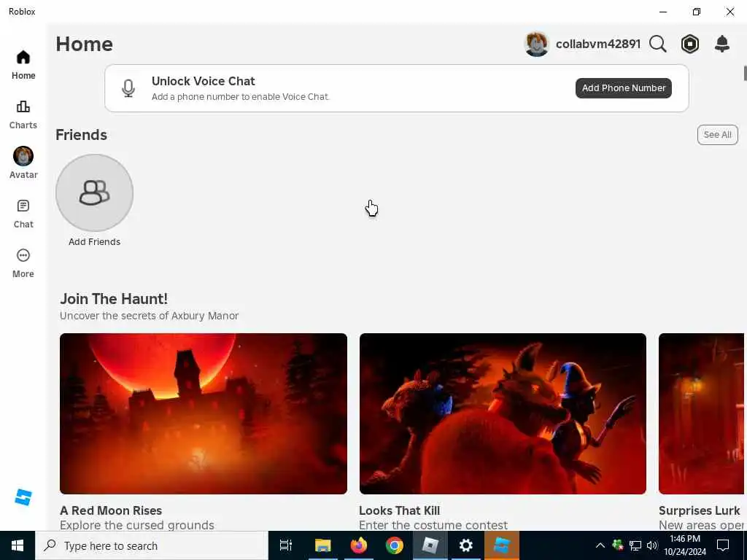
Task: Open the Looks That Kill thumbnail
Action: 503,413
